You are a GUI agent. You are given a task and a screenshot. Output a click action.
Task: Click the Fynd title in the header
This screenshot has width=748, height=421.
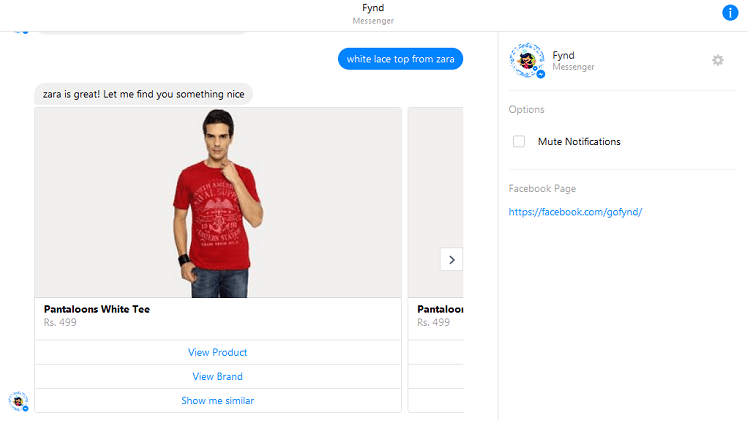373,8
